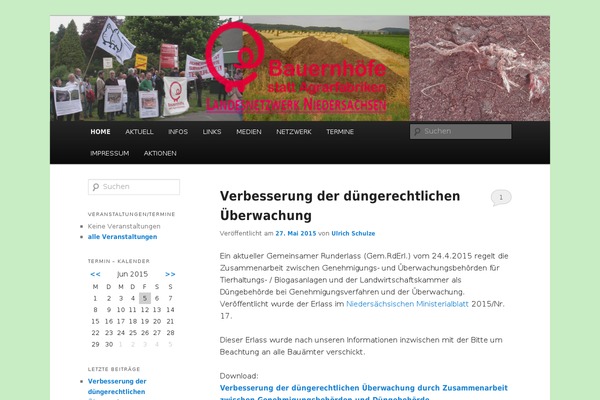Select day 10 in calendar
The width and height of the screenshot is (600, 400).
click(121, 310)
